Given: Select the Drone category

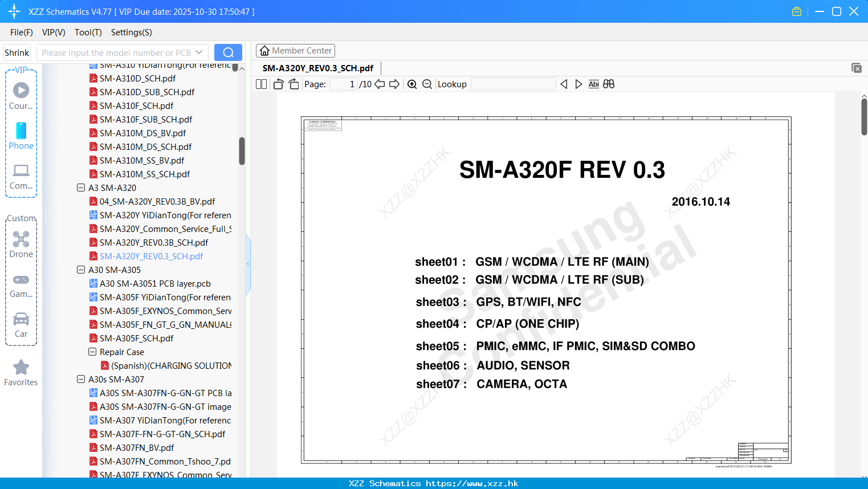Looking at the screenshot, I should click(x=21, y=244).
